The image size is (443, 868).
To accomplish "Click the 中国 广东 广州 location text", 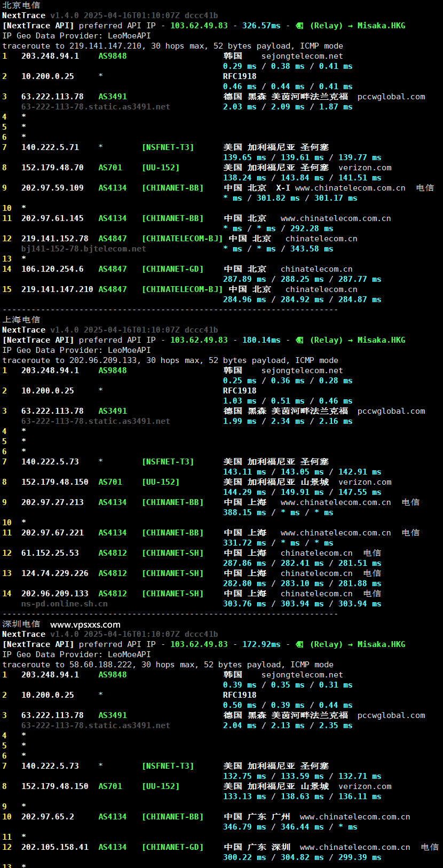I will pos(257,817).
